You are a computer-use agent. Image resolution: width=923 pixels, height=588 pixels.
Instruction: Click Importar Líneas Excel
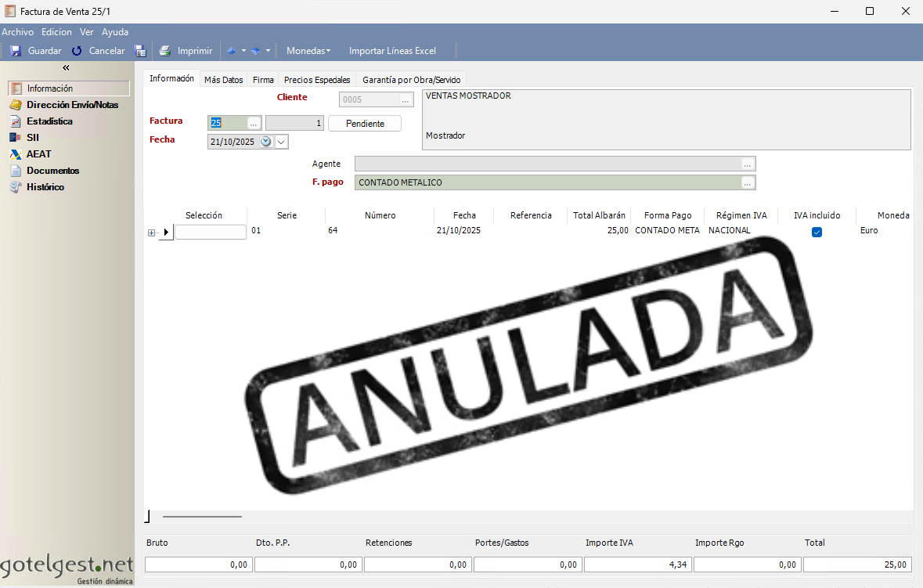392,50
